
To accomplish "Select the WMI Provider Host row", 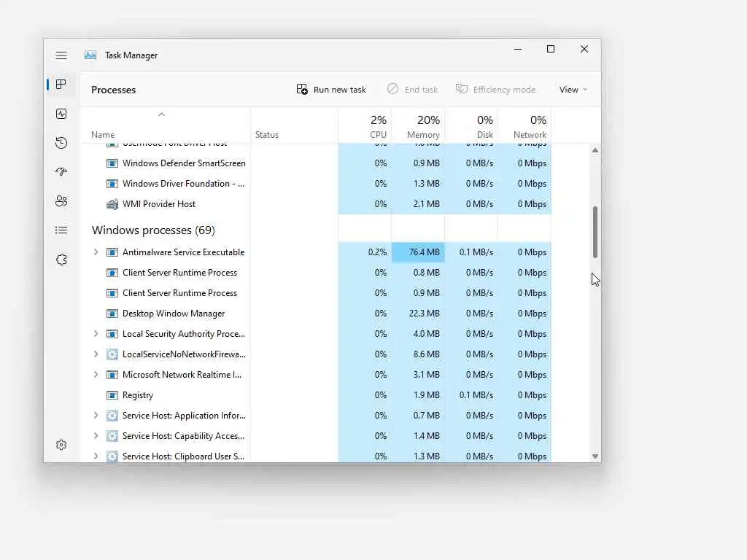I will click(315, 204).
